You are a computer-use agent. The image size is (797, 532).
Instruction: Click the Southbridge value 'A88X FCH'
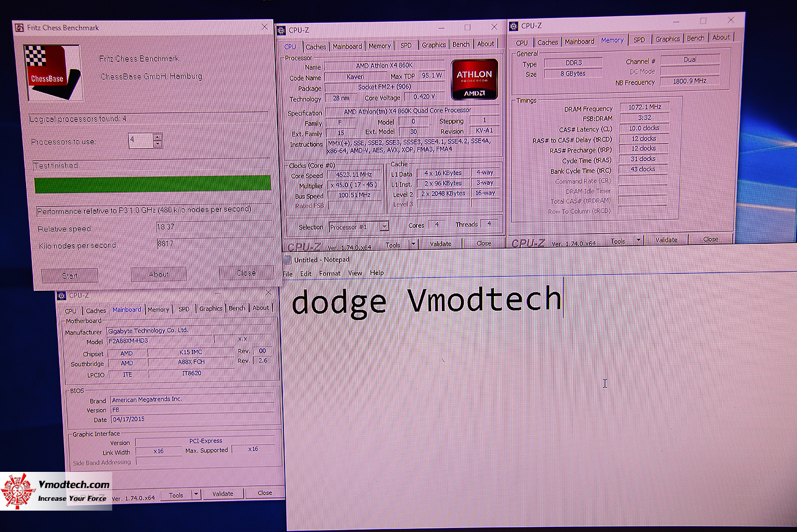tap(191, 362)
